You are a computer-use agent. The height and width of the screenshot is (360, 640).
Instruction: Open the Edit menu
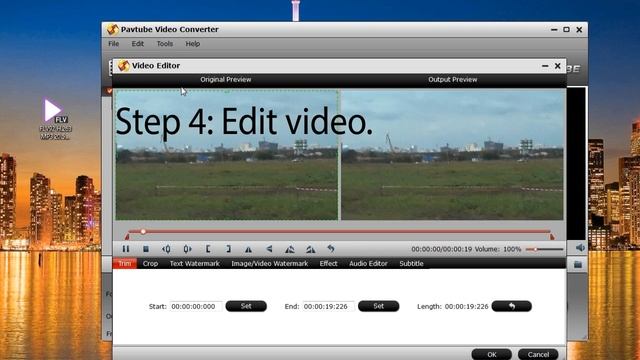pyautogui.click(x=138, y=44)
